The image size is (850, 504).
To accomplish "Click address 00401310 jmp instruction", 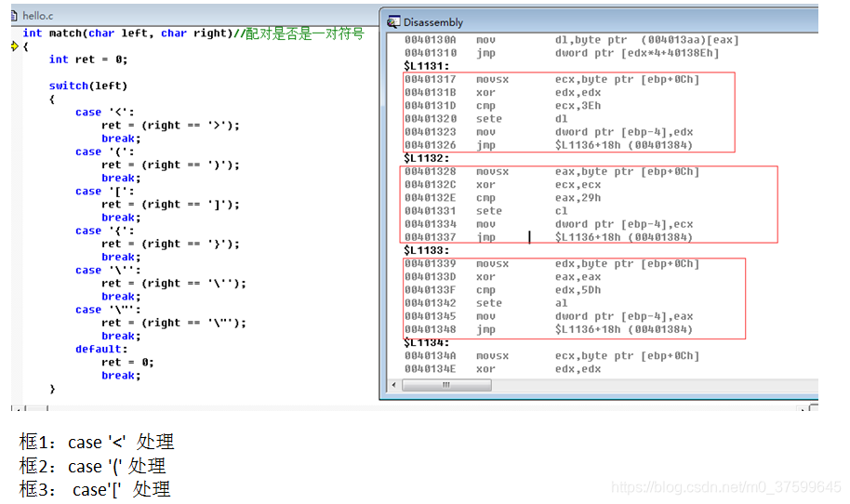I will [562, 53].
